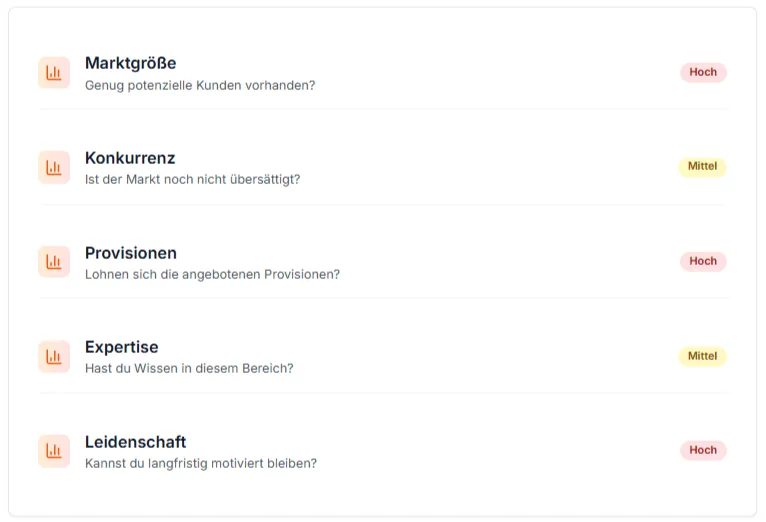
Task: Click text 'Ist der Markt noch nicht übersättigt?'
Action: (192, 180)
